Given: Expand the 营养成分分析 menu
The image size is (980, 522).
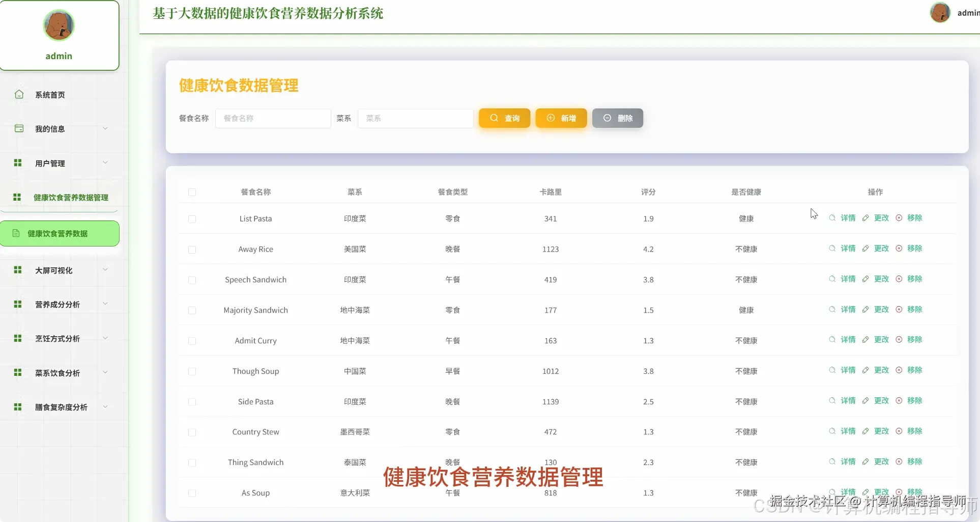Looking at the screenshot, I should click(56, 304).
